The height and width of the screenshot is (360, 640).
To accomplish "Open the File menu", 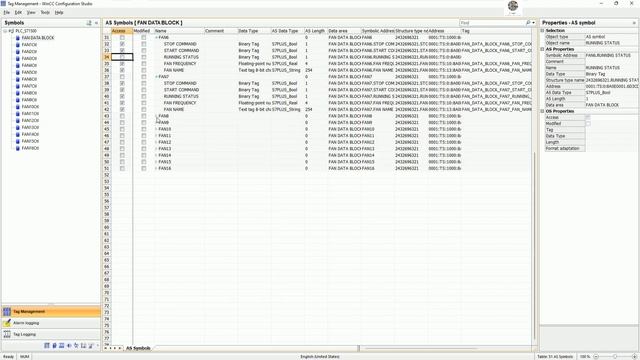I will (7, 13).
